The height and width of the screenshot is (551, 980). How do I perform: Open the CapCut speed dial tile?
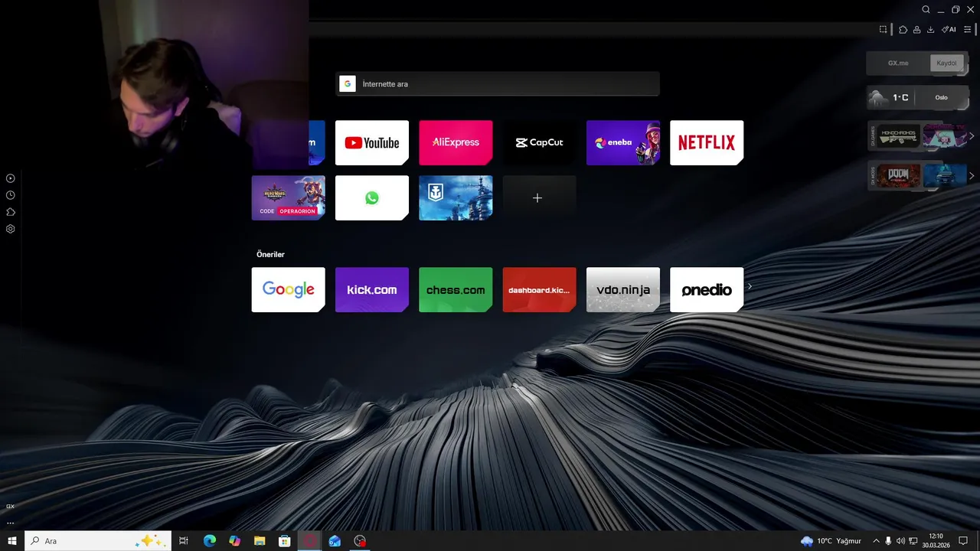coord(539,142)
